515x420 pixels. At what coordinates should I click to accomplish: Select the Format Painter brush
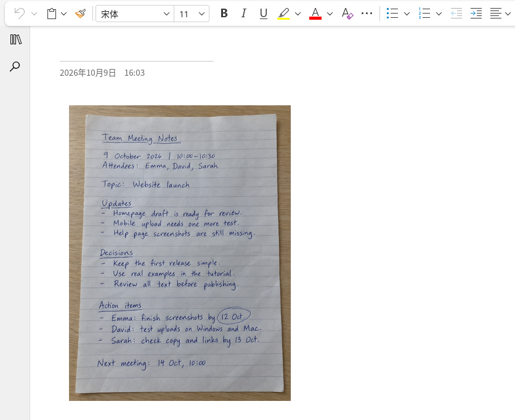(x=81, y=14)
